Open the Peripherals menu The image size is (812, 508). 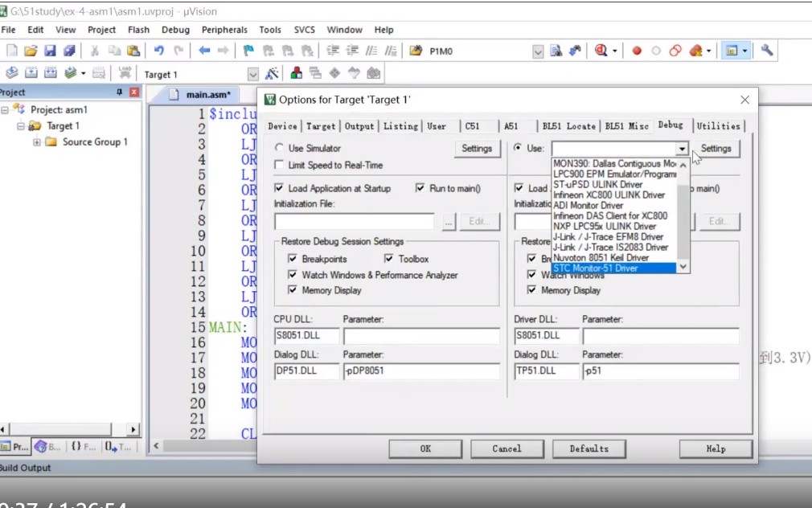[224, 30]
